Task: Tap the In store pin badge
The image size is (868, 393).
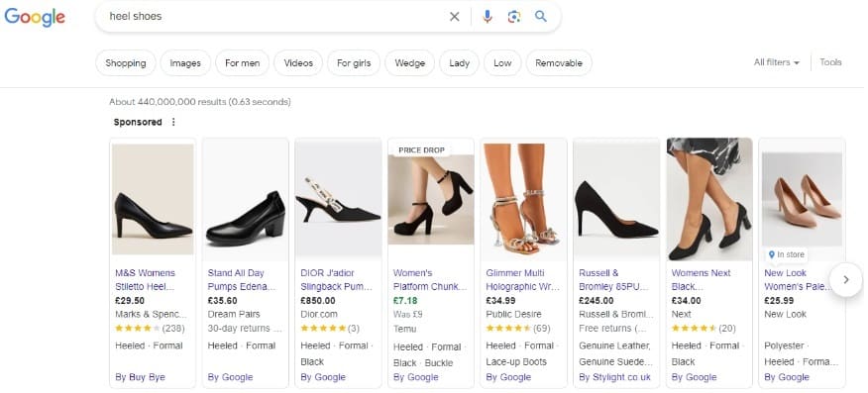Action: pos(786,254)
